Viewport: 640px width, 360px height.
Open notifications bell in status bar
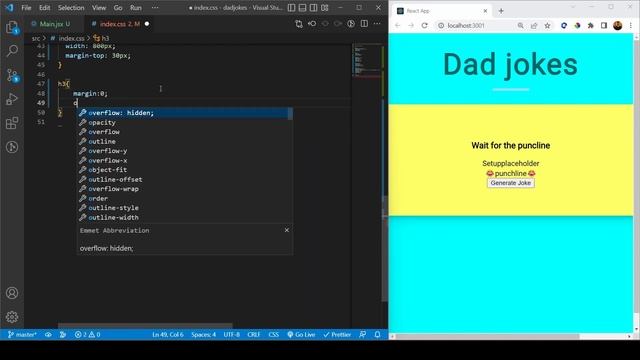(378, 335)
